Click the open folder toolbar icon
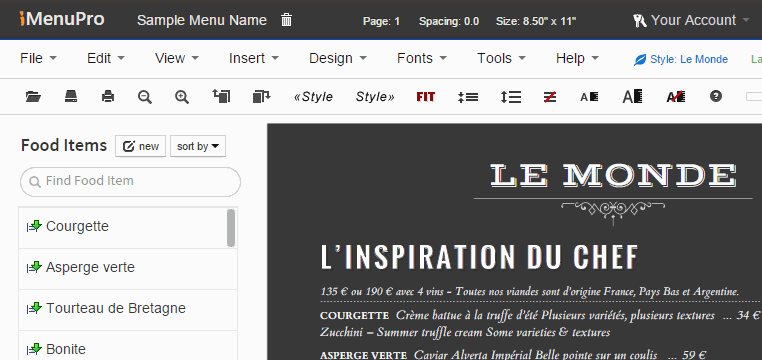762x360 pixels. [33, 97]
